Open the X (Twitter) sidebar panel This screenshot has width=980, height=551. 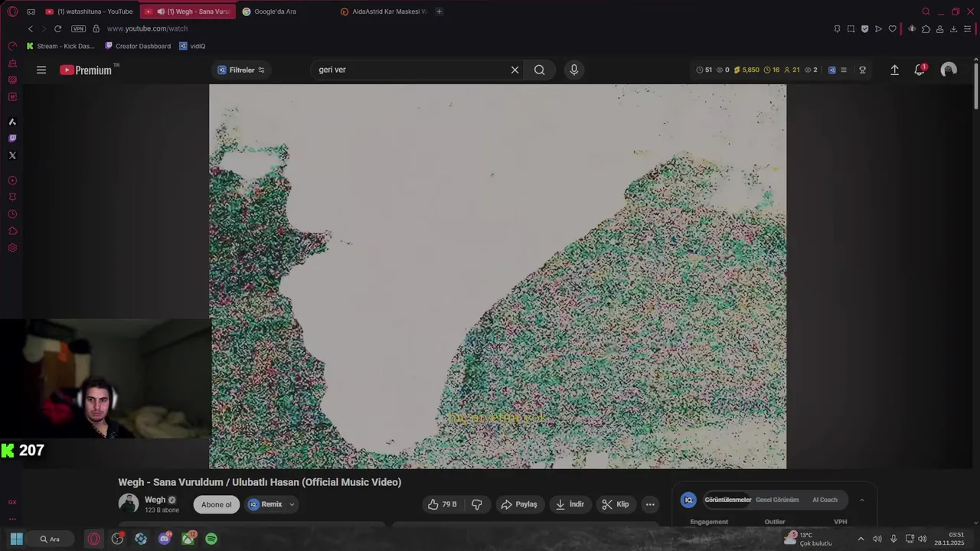[12, 155]
